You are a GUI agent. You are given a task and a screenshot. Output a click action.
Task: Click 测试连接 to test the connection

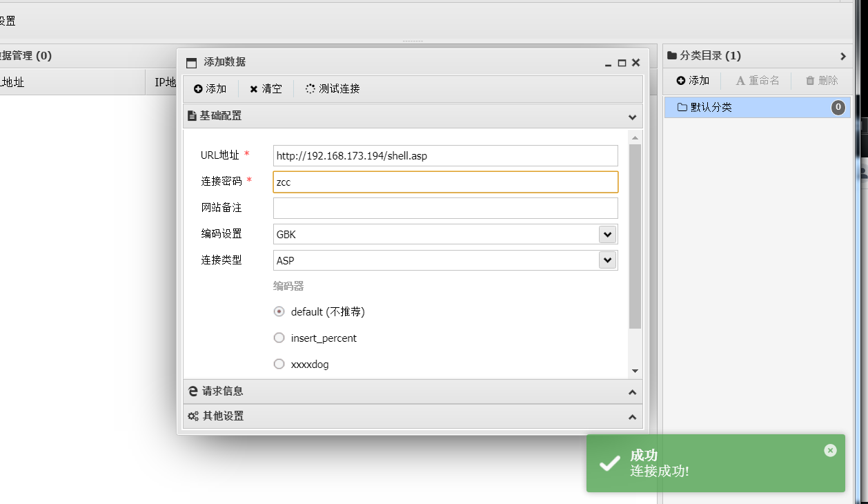click(x=333, y=89)
